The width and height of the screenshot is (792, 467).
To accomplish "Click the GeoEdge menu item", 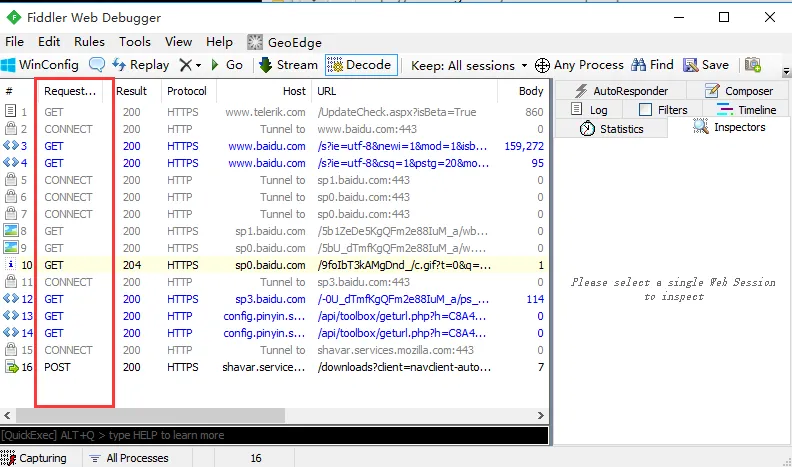I will pos(284,42).
